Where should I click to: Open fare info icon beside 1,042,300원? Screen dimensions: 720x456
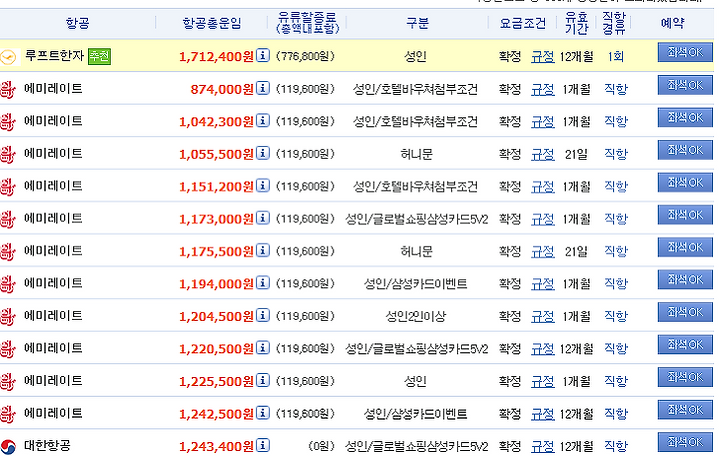tap(263, 120)
